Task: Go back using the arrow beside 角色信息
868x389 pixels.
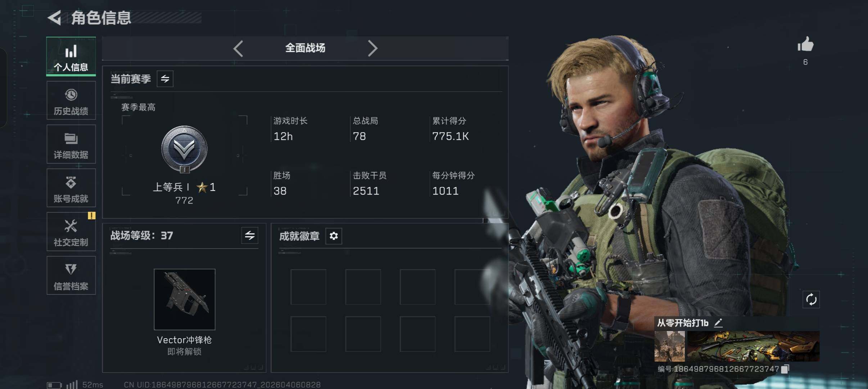Action: pos(54,18)
